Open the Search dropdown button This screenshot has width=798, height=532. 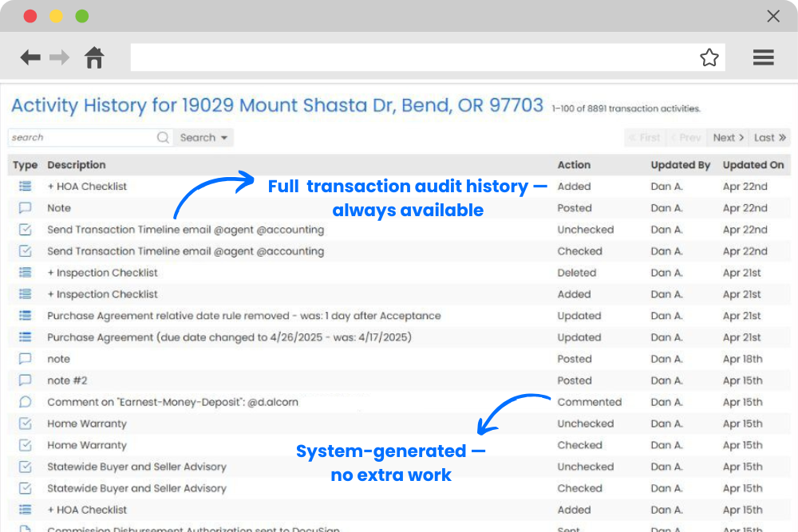pyautogui.click(x=203, y=137)
